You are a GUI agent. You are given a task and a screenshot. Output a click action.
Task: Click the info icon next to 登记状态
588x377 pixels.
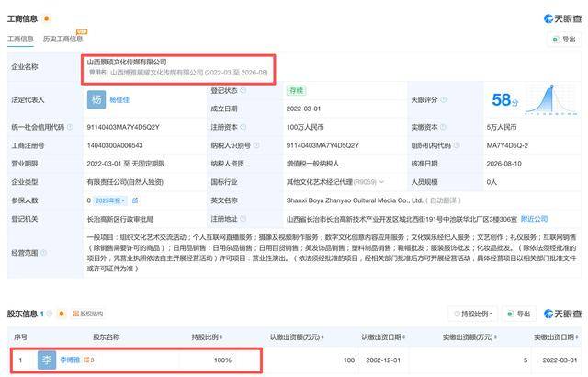tap(243, 90)
